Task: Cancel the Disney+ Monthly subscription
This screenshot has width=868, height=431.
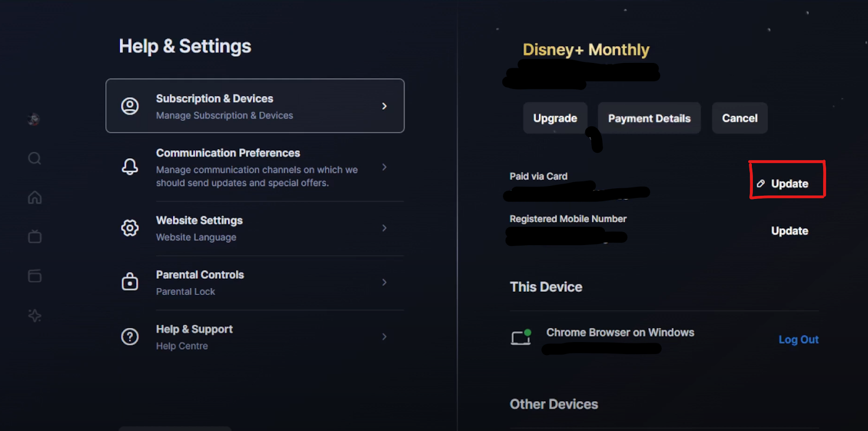Action: (739, 118)
